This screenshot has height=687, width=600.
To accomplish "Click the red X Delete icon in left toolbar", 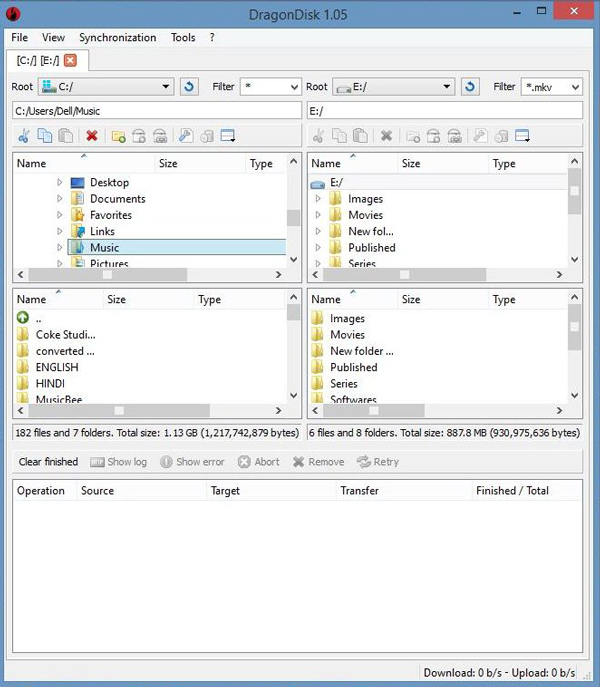I will pyautogui.click(x=92, y=136).
